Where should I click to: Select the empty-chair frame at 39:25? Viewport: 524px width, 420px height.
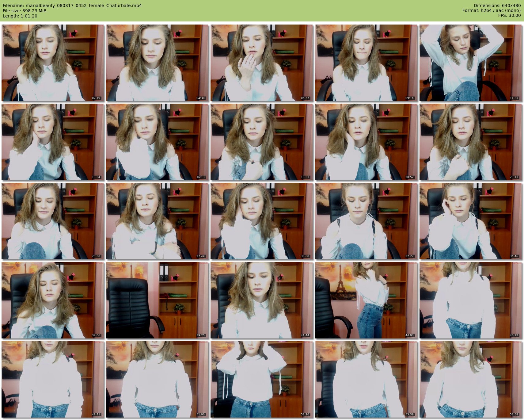157,300
